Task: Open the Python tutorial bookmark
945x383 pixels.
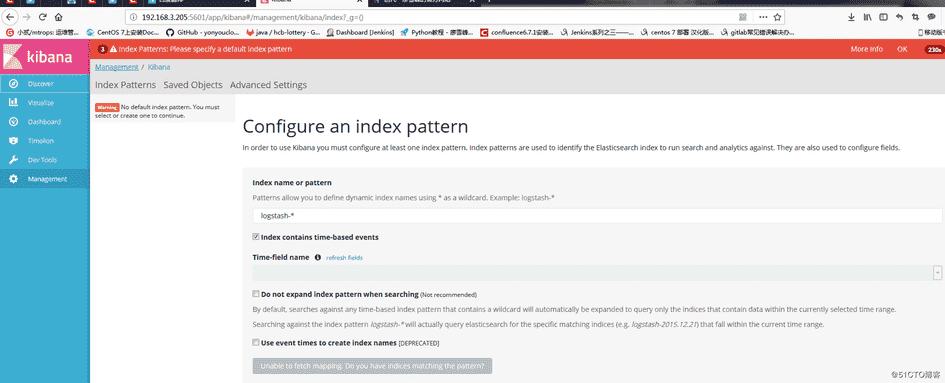Action: 437,32
